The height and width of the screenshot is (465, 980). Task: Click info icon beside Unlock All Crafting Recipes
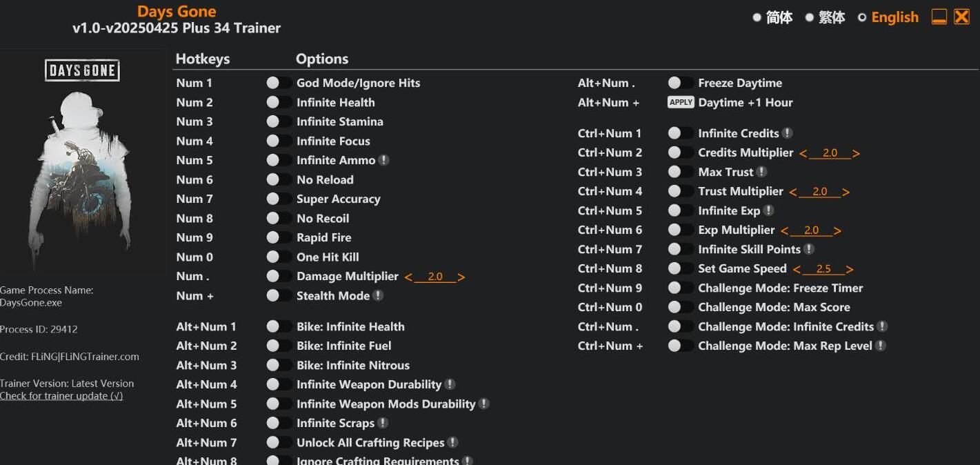452,442
